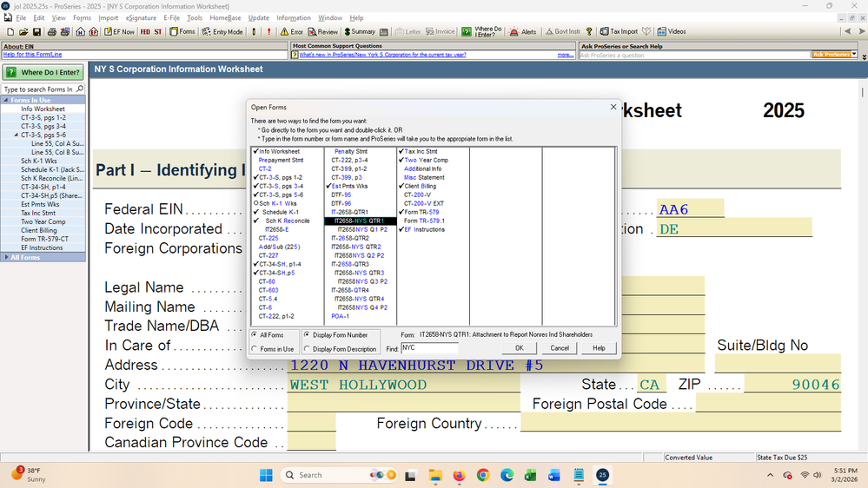The height and width of the screenshot is (488, 868).
Task: Close the Open Forms dialog with X
Action: [x=613, y=107]
